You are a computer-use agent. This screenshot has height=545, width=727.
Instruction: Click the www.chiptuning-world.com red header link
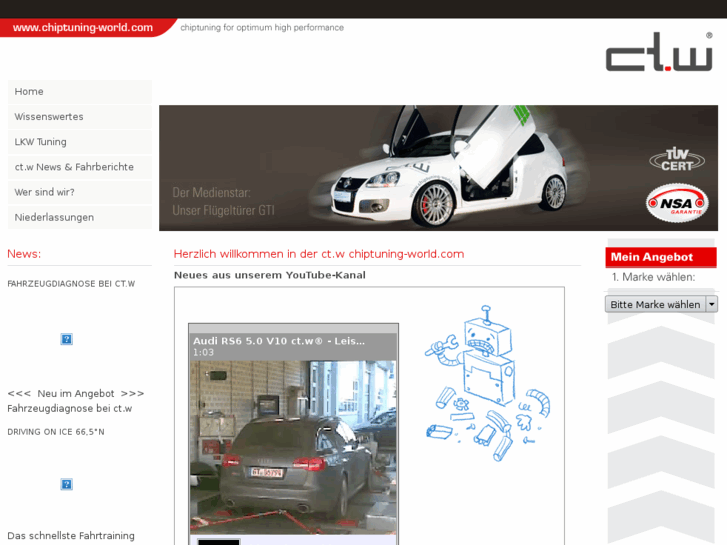coord(83,27)
